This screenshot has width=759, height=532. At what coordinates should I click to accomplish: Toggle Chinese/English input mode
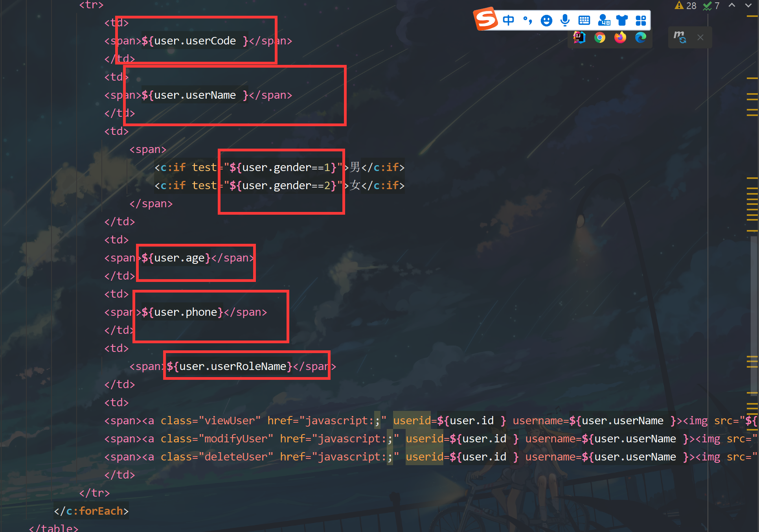tap(508, 20)
